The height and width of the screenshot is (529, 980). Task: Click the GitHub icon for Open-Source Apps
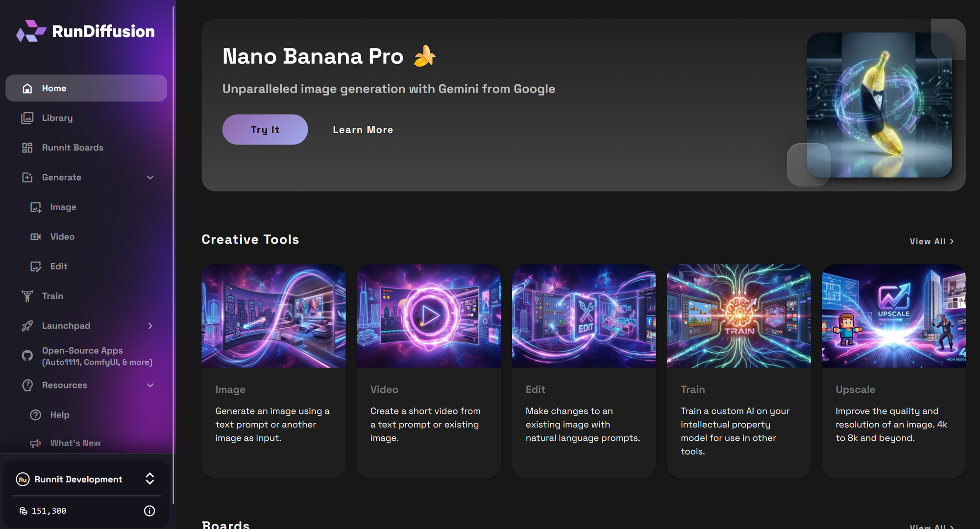tap(27, 356)
